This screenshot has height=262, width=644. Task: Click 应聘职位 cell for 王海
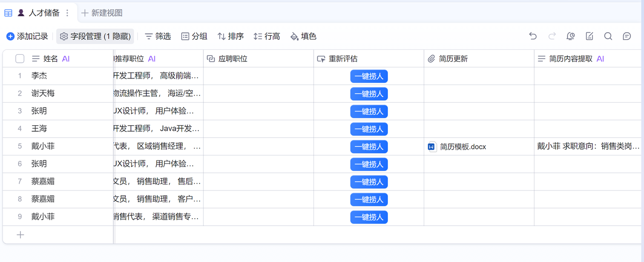tap(258, 129)
